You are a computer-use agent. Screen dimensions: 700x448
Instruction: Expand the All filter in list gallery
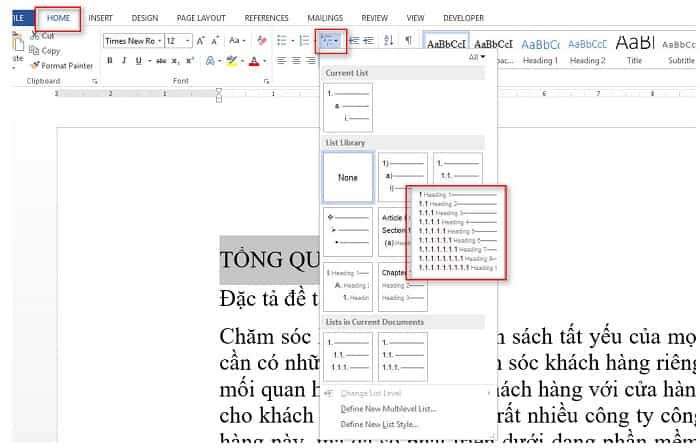click(477, 57)
